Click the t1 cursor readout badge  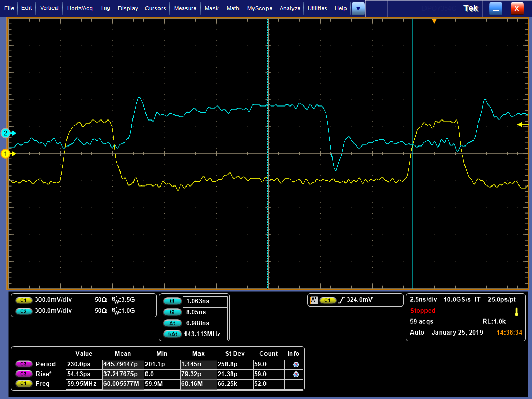172,301
